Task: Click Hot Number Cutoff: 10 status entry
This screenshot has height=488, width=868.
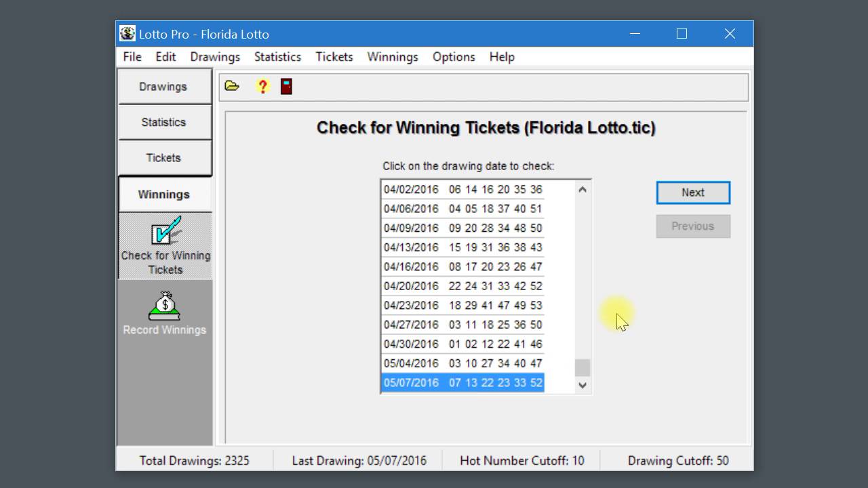Action: (522, 461)
